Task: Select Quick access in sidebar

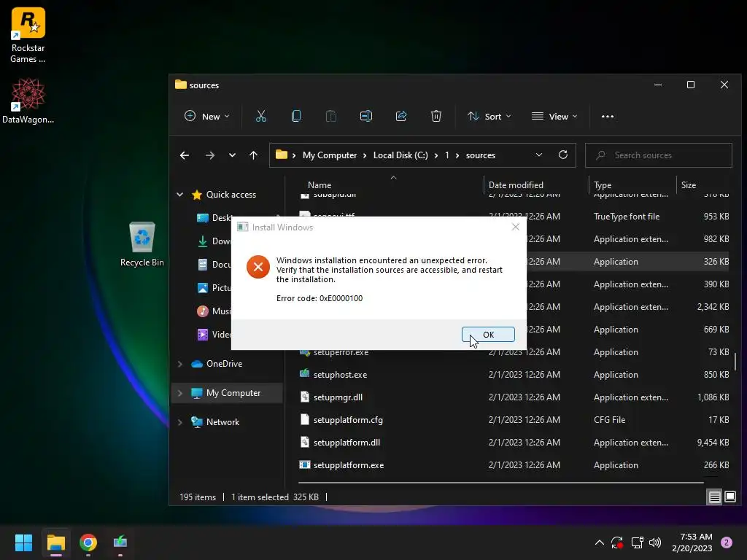Action: point(231,194)
